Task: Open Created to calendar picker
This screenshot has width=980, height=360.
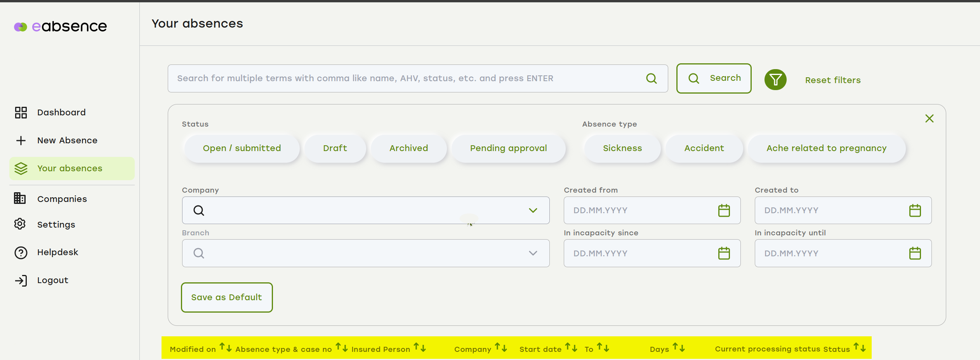Action: point(915,210)
